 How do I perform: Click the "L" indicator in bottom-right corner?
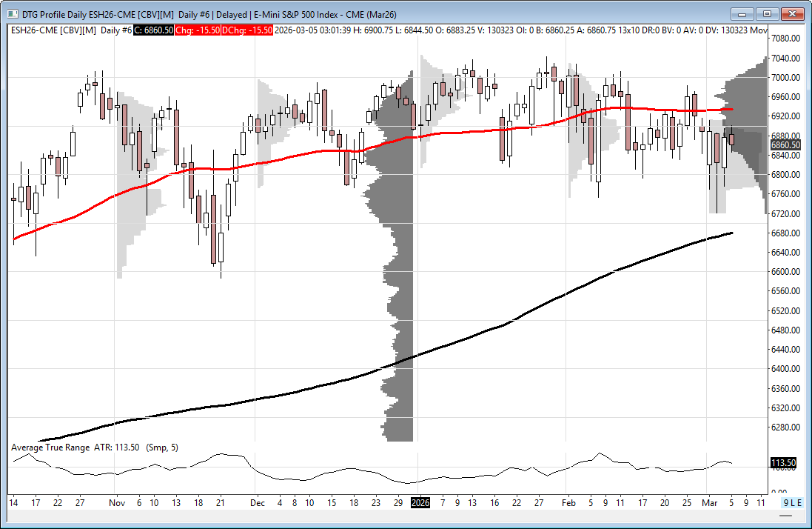[793, 503]
